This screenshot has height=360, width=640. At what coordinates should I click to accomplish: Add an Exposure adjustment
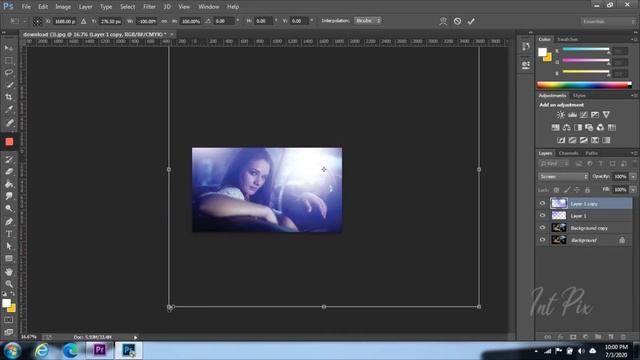click(x=595, y=115)
